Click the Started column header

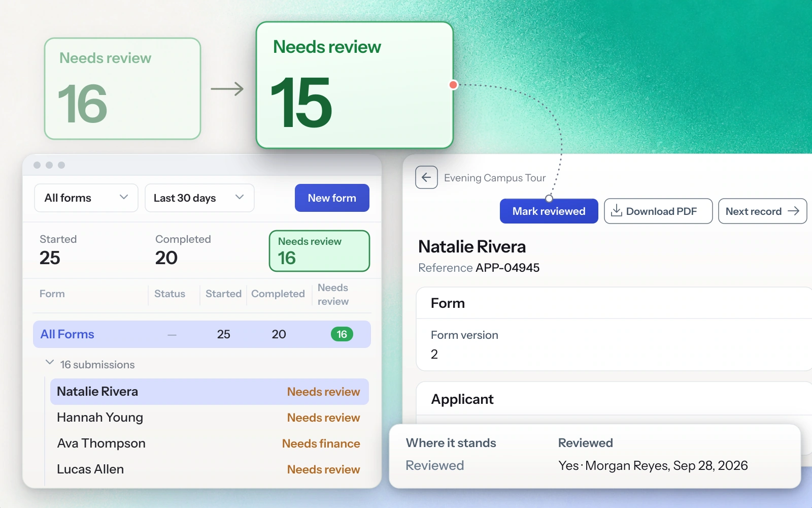(223, 294)
